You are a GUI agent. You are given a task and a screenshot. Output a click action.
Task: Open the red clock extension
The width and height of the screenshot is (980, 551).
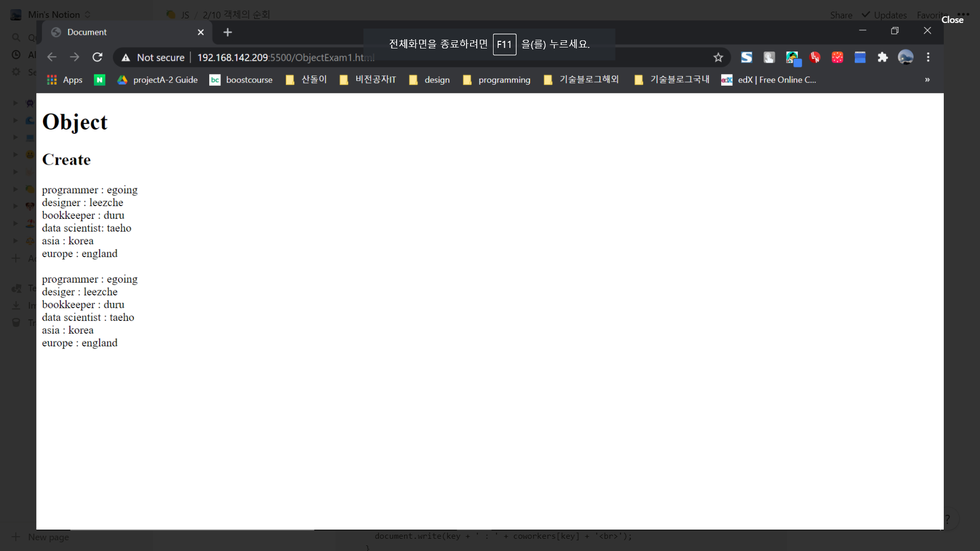[x=838, y=58]
